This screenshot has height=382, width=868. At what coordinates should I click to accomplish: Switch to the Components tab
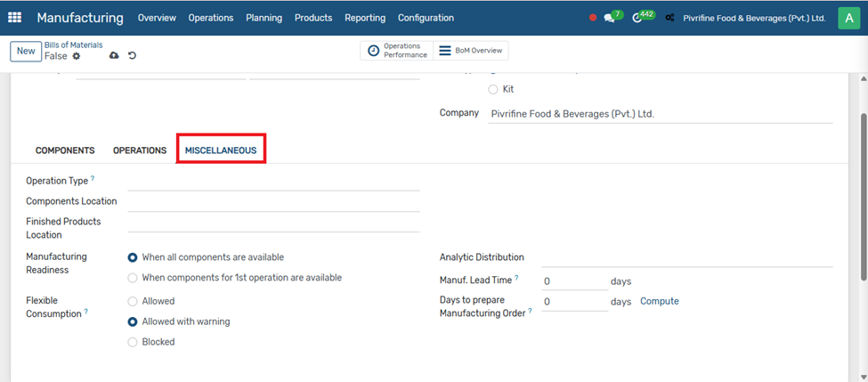(x=65, y=150)
